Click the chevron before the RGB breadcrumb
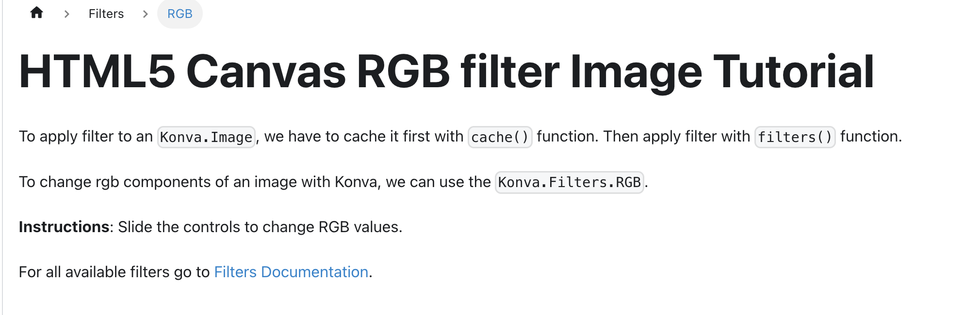The height and width of the screenshot is (315, 980). click(145, 14)
